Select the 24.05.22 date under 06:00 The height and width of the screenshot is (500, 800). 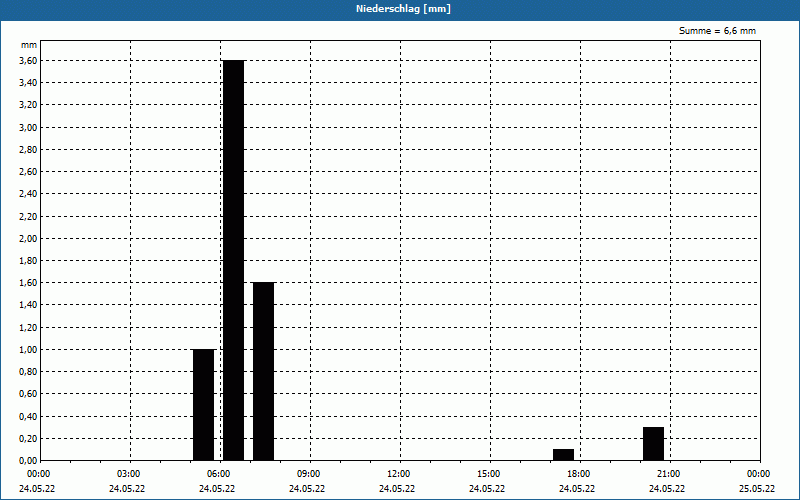tap(217, 489)
